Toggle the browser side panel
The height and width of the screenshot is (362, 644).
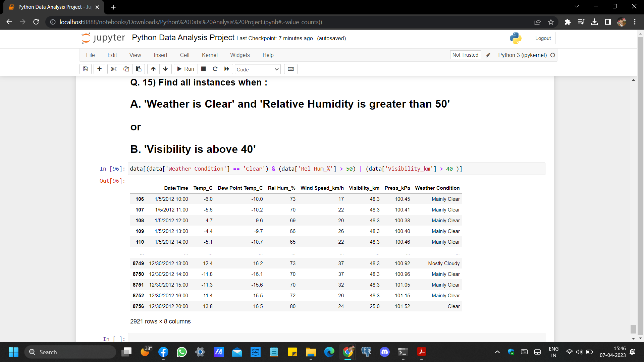pos(608,22)
